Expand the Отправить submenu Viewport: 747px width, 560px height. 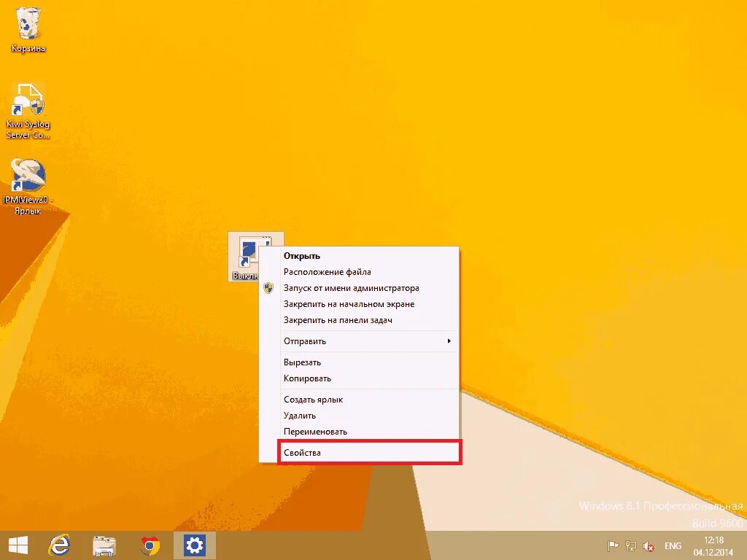[359, 341]
